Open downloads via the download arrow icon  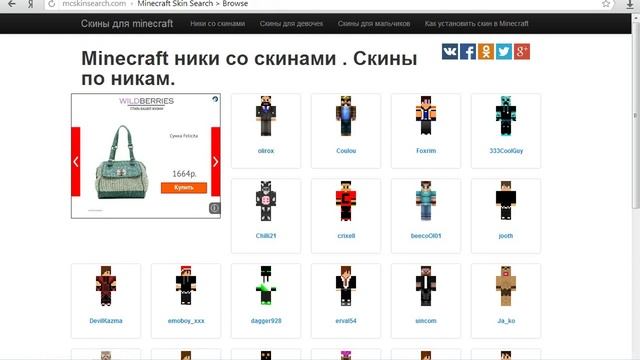tap(630, 4)
